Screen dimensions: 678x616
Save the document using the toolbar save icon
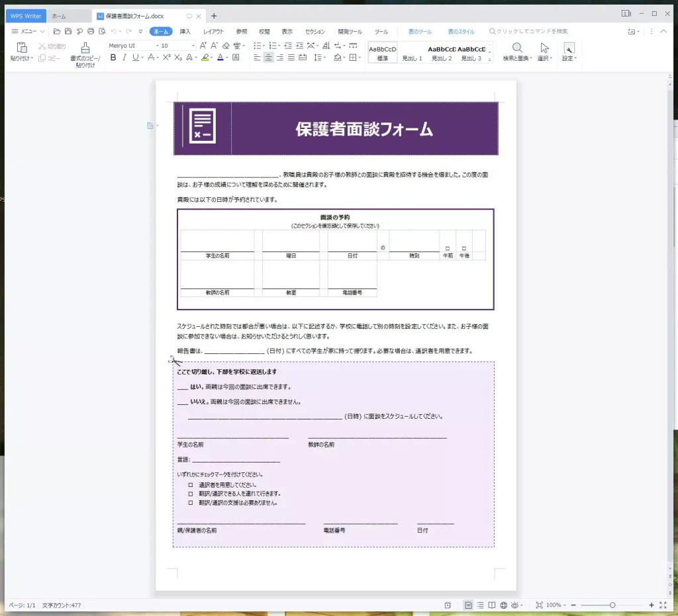pyautogui.click(x=68, y=32)
